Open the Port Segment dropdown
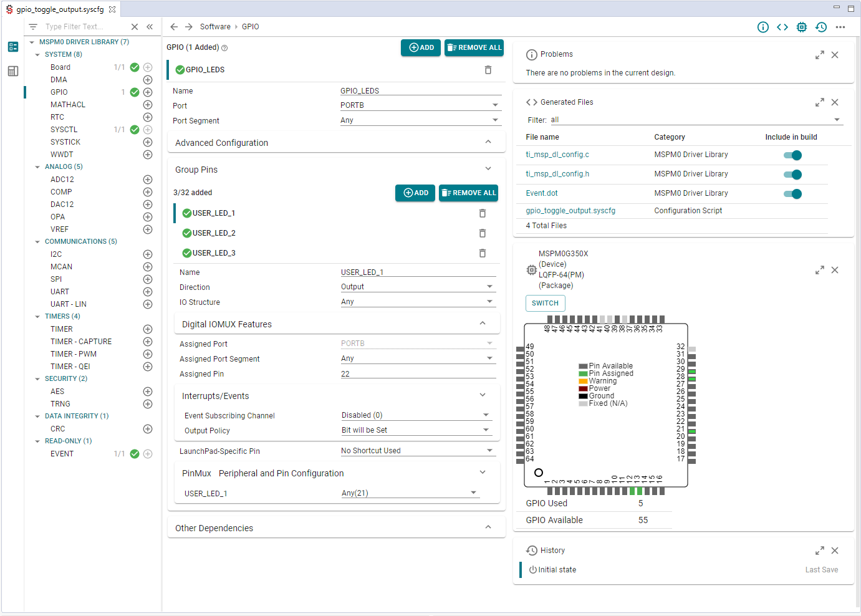The height and width of the screenshot is (616, 861). point(421,120)
